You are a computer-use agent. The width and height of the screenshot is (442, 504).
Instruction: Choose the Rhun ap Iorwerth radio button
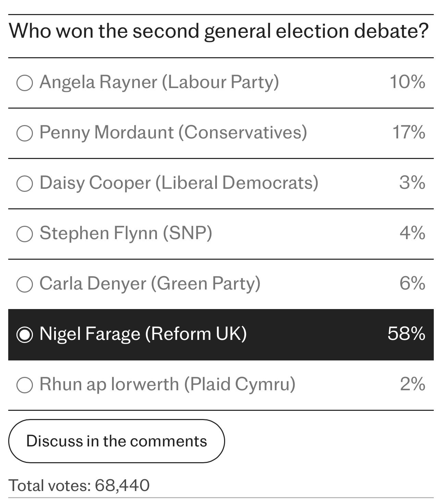(25, 385)
